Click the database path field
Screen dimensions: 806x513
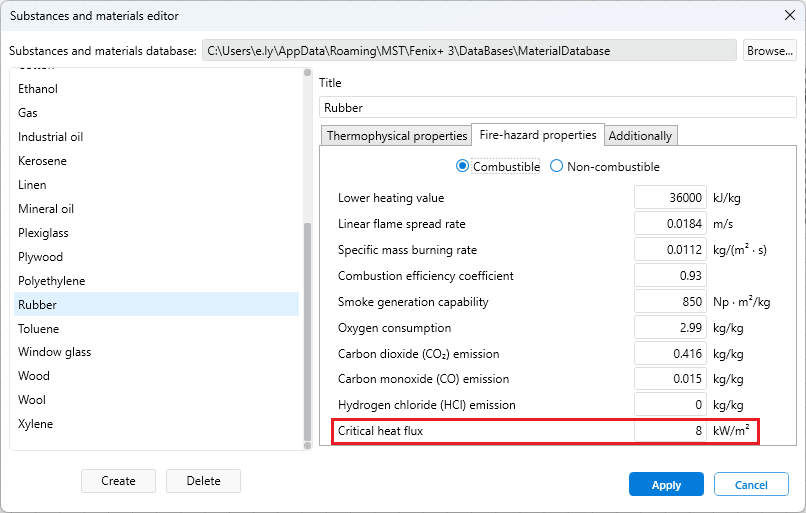click(x=469, y=50)
